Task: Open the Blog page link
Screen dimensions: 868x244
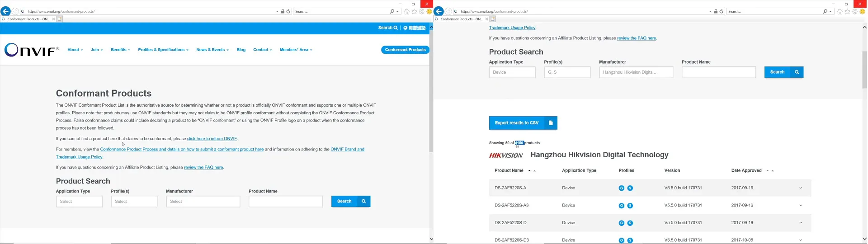Action: tap(241, 50)
